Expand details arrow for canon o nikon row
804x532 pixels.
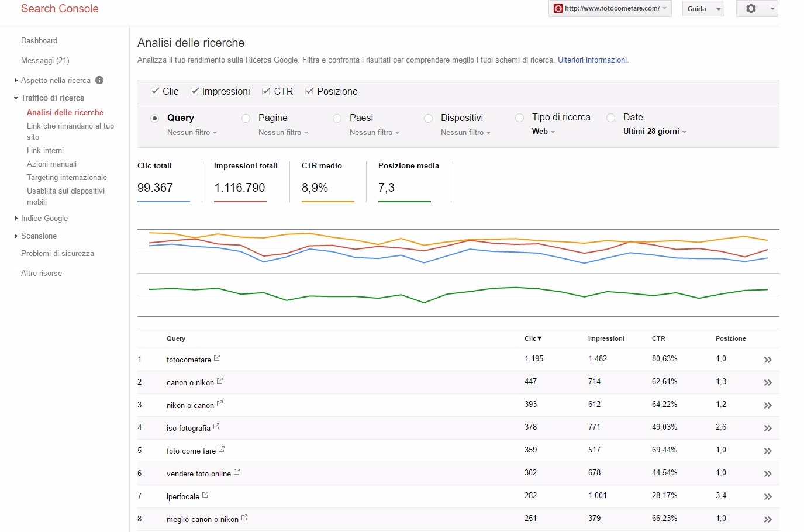pyautogui.click(x=768, y=383)
